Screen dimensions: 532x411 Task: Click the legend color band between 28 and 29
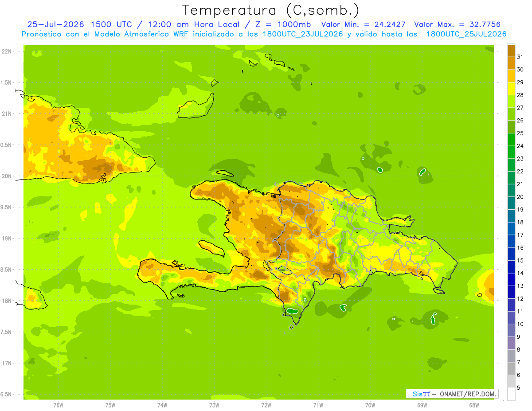[511, 89]
